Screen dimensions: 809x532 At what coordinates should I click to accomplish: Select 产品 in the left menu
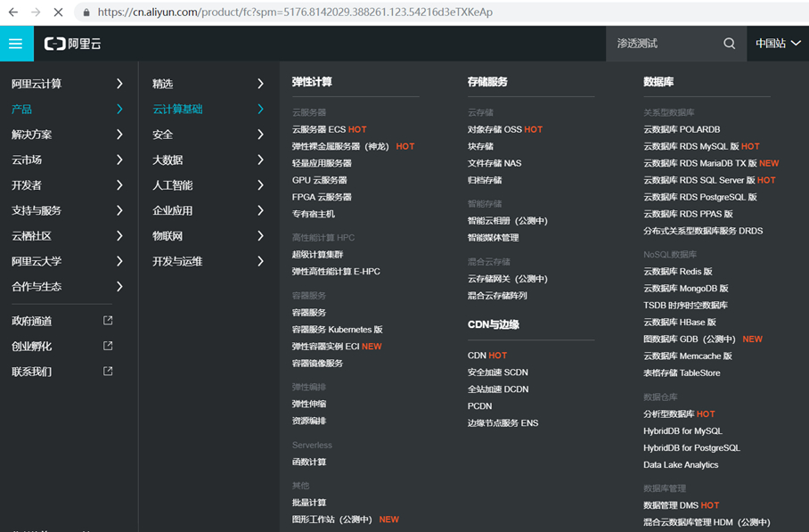click(21, 109)
